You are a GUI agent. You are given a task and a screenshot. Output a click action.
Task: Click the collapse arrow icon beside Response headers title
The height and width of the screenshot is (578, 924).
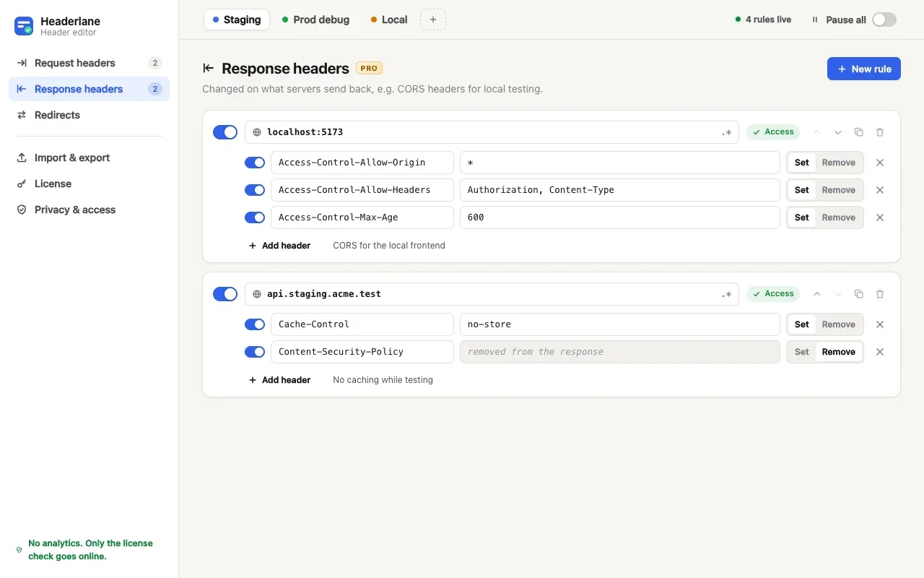click(209, 69)
